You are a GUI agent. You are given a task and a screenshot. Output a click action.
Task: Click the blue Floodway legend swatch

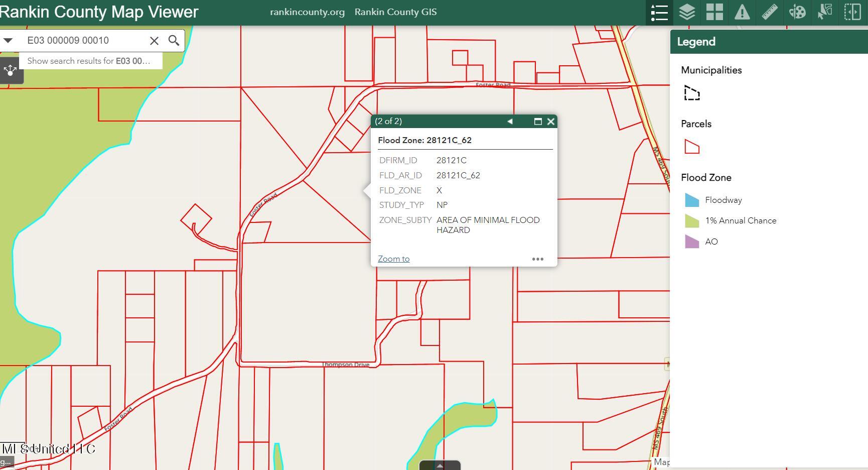coord(692,200)
